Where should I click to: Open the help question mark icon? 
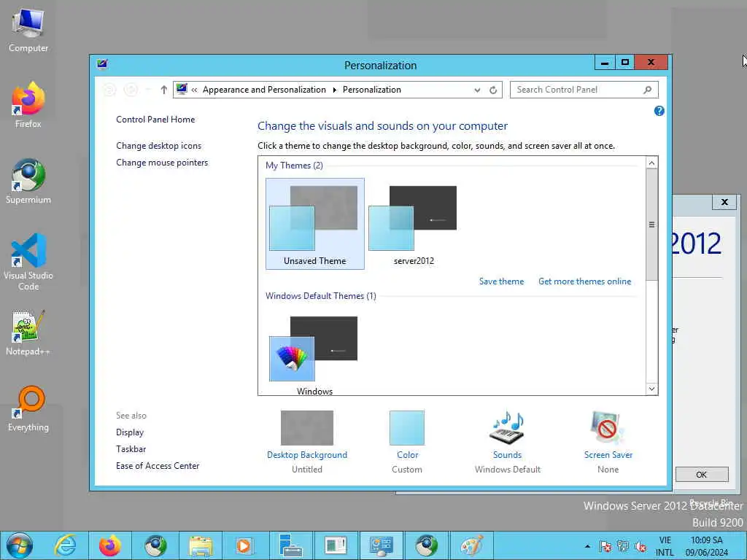click(659, 111)
